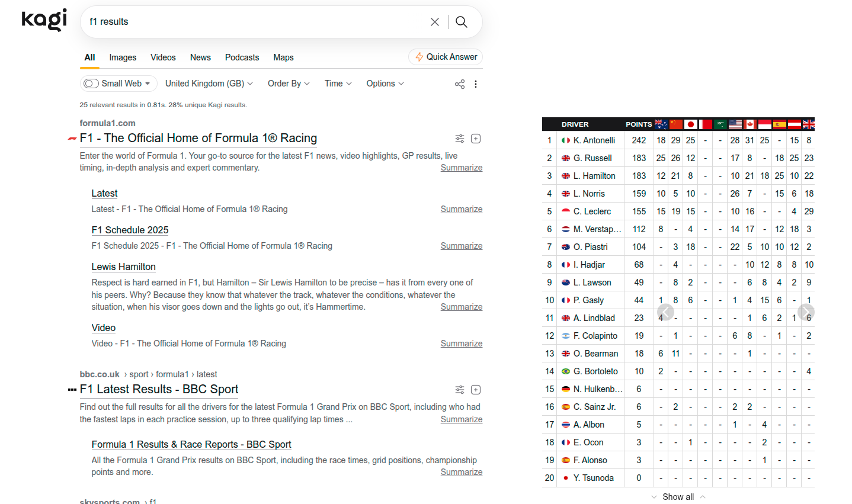852x504 pixels.
Task: Click the formula1.com domain label
Action: (x=108, y=123)
